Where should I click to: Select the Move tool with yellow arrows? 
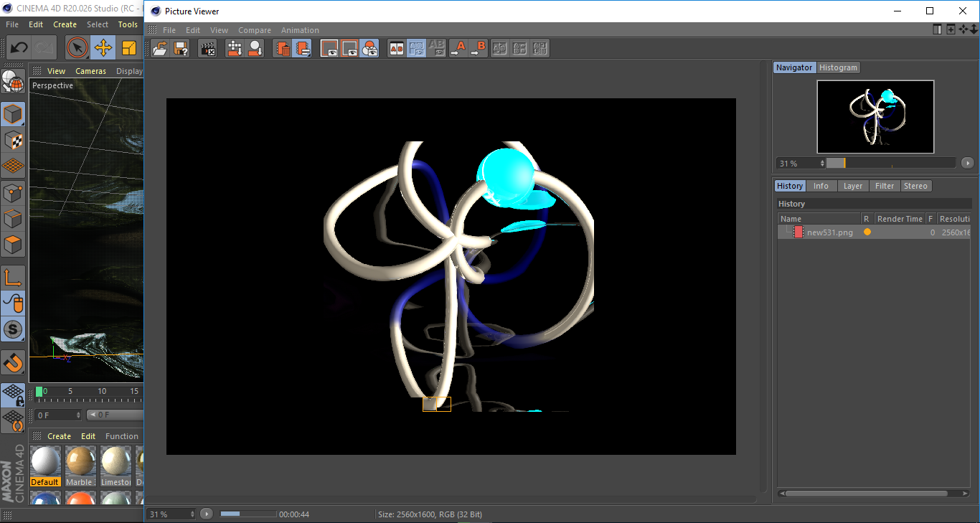coord(103,48)
